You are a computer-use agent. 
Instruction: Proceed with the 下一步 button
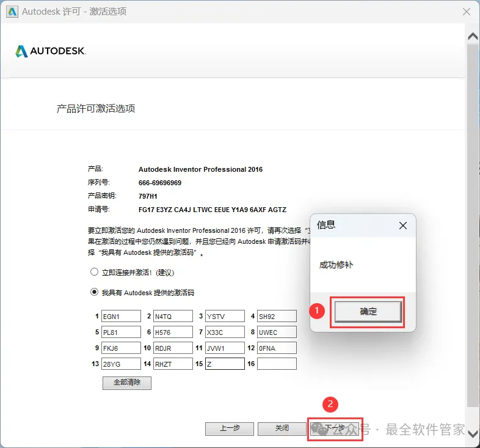[335, 428]
